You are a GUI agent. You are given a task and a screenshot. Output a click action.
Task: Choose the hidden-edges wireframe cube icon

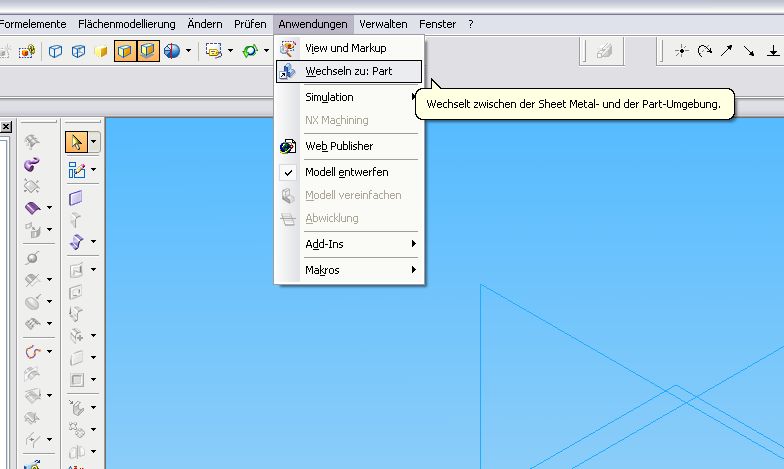[78, 51]
